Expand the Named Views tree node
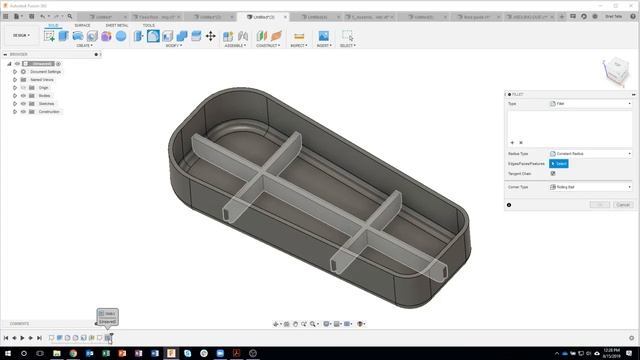 (x=15, y=80)
